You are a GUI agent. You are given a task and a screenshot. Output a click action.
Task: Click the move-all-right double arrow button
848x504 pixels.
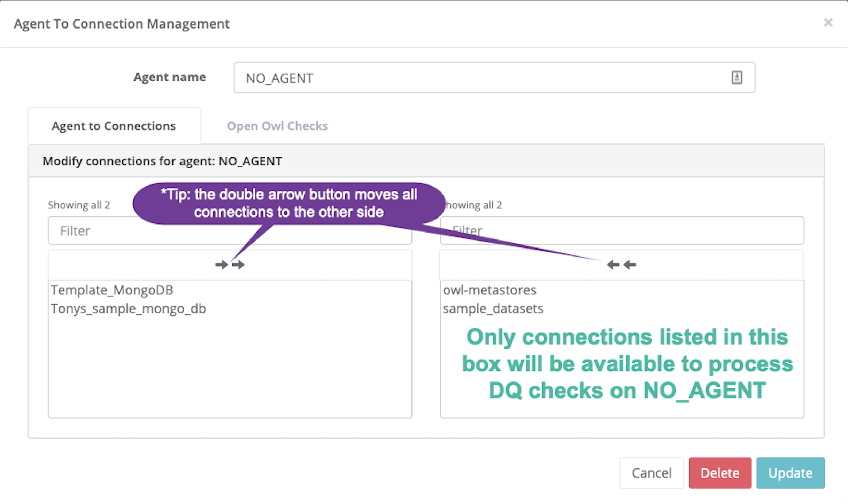pos(230,265)
